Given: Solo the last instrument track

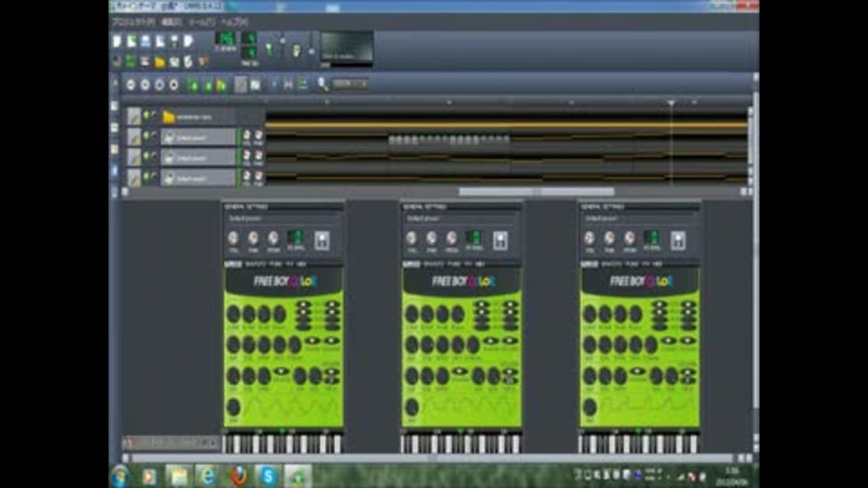Looking at the screenshot, I should [x=154, y=176].
